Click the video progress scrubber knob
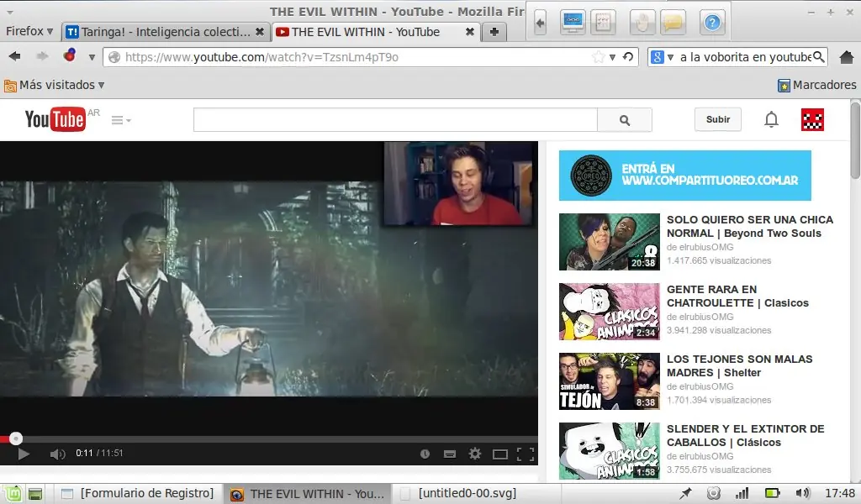861x504 pixels. [x=16, y=438]
